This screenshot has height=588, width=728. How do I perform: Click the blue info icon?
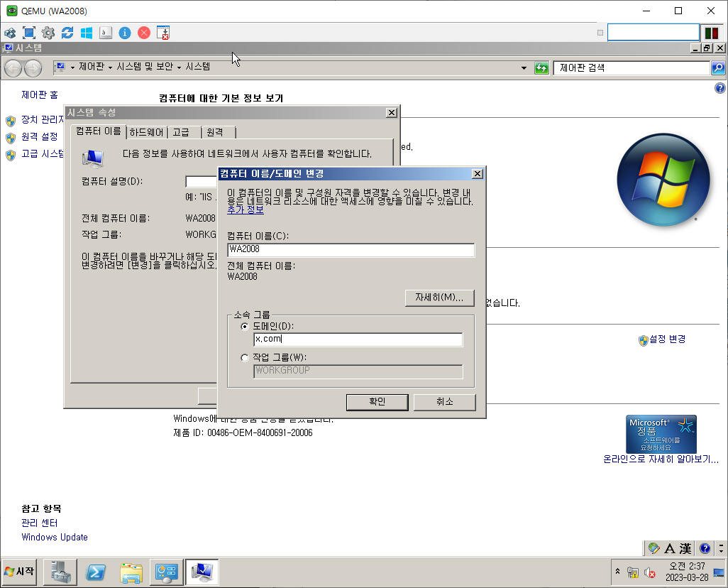tap(125, 33)
